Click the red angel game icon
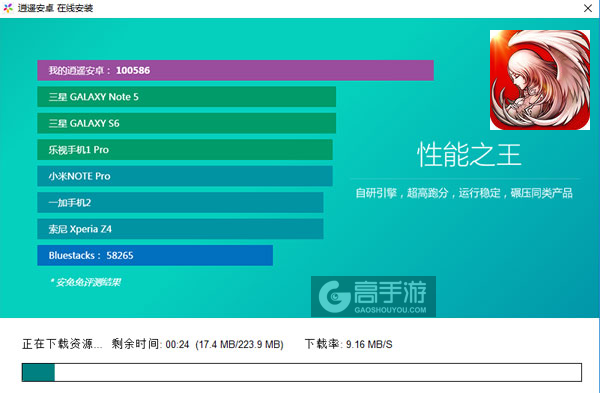Viewport: 600px width, 393px height. [x=540, y=80]
